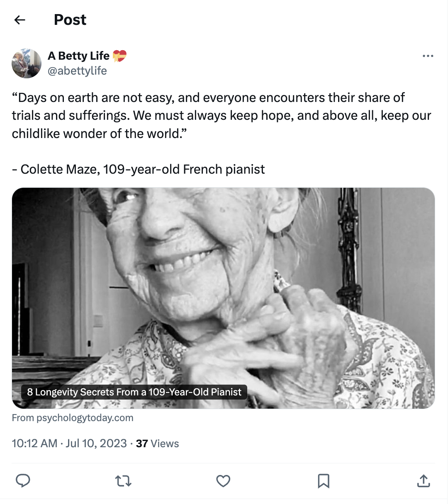The height and width of the screenshot is (504, 448).
Task: Toggle like on the post with the heart
Action: [x=224, y=481]
